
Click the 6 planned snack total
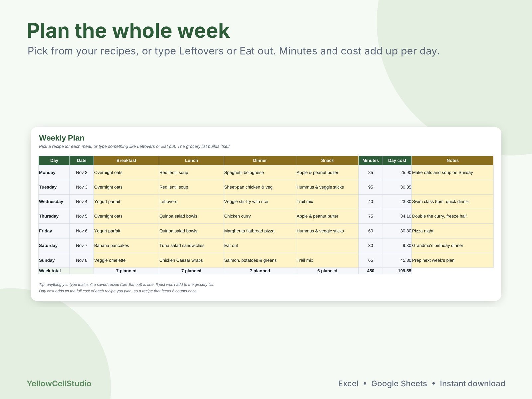(x=327, y=271)
